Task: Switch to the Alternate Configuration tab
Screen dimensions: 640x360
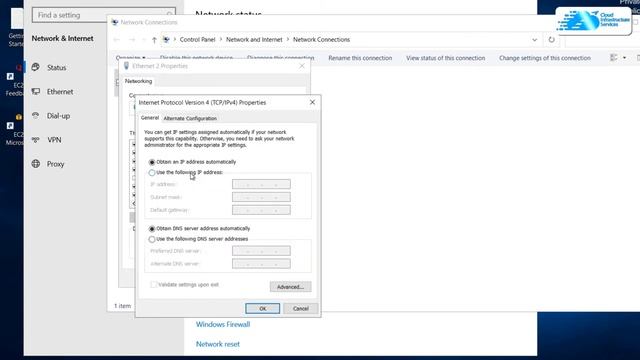Action: [x=190, y=118]
